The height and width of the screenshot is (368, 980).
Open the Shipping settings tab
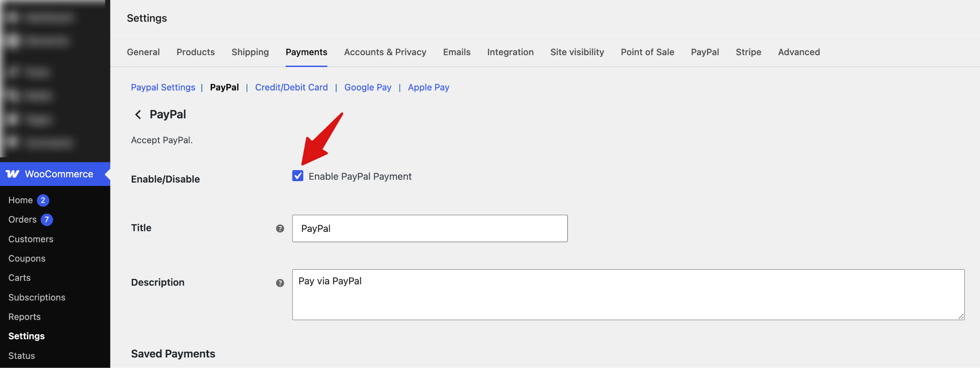pyautogui.click(x=250, y=52)
